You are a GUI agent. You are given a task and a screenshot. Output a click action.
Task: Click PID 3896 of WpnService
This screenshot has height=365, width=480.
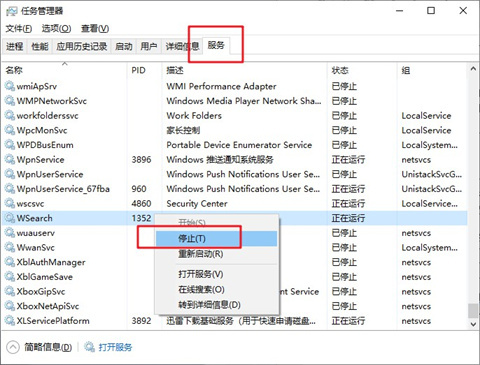(141, 159)
